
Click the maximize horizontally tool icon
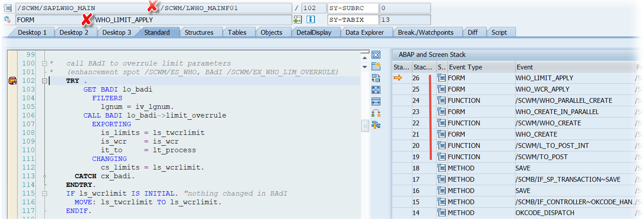[x=376, y=102]
